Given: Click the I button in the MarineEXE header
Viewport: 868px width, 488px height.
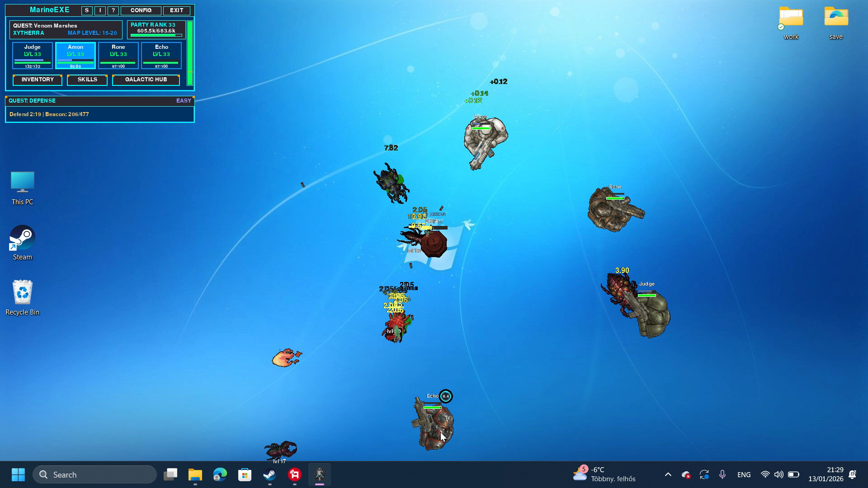Looking at the screenshot, I should pyautogui.click(x=100, y=10).
